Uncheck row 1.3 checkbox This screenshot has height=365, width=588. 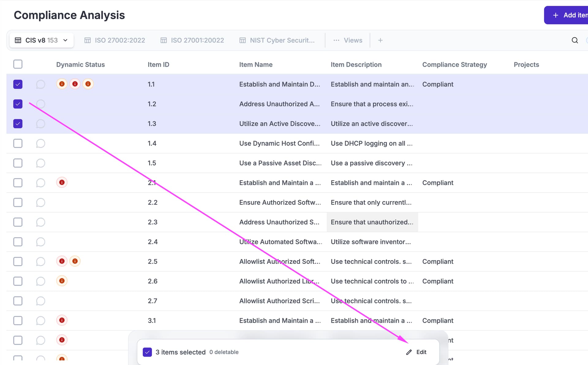(x=18, y=124)
